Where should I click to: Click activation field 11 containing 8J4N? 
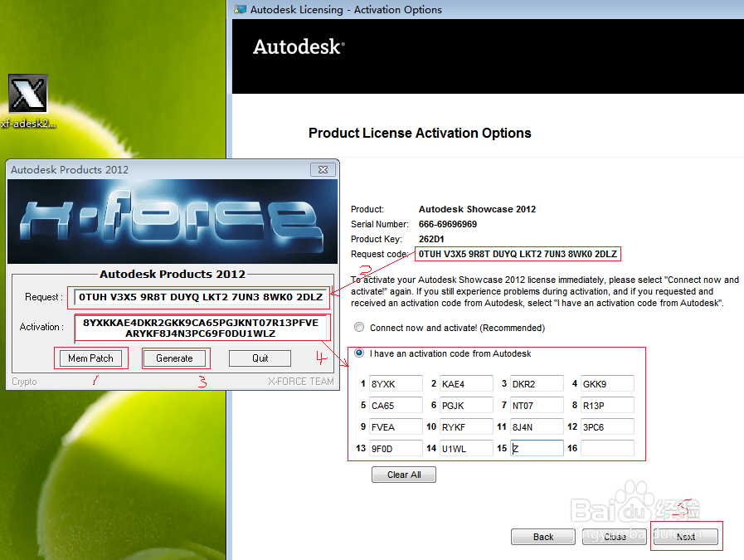(537, 426)
